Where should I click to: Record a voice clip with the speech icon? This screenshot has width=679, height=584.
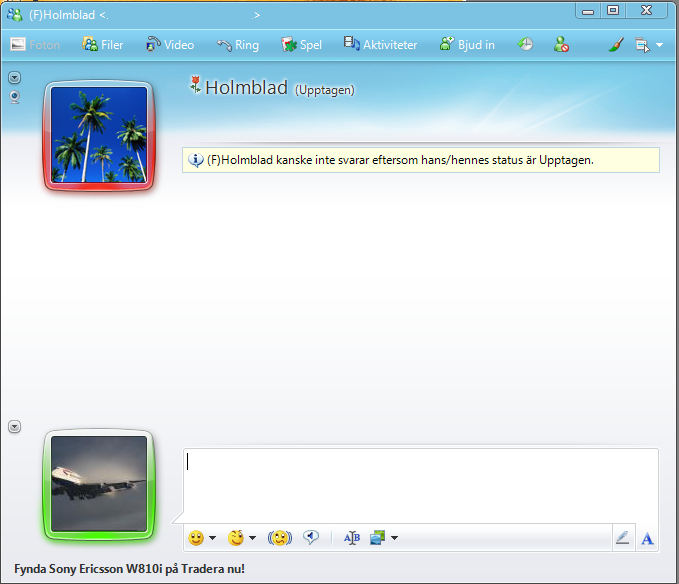click(x=310, y=537)
